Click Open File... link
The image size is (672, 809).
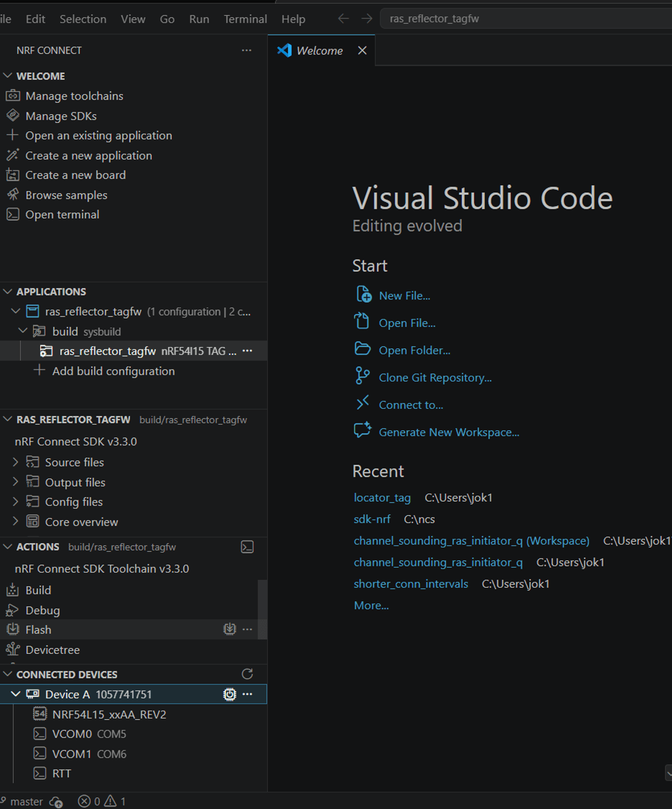[407, 323]
